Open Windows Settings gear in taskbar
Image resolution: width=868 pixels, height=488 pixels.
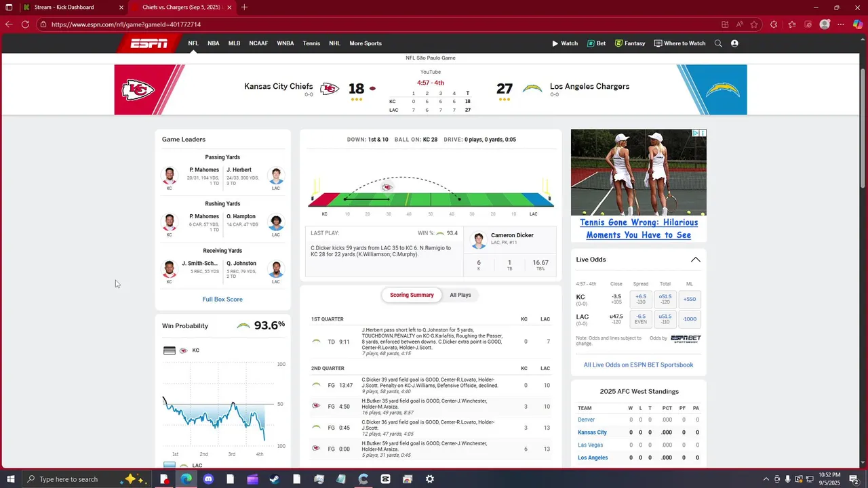(x=430, y=479)
